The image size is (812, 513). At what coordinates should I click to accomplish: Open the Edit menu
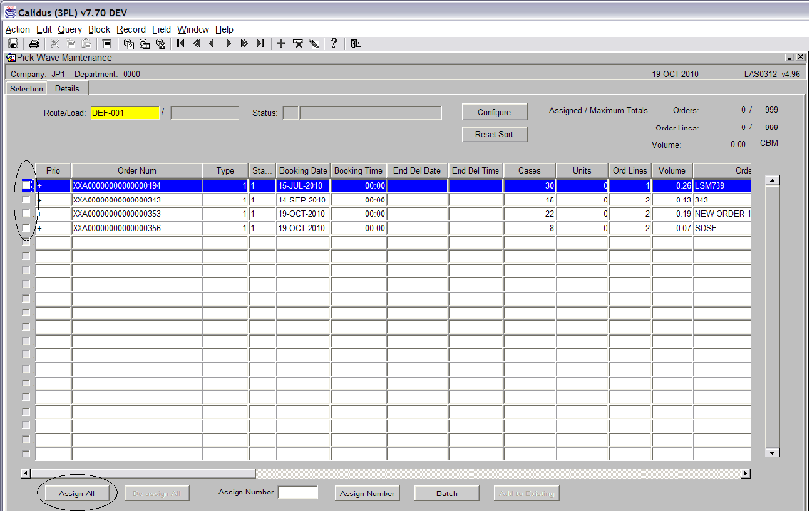[44, 29]
